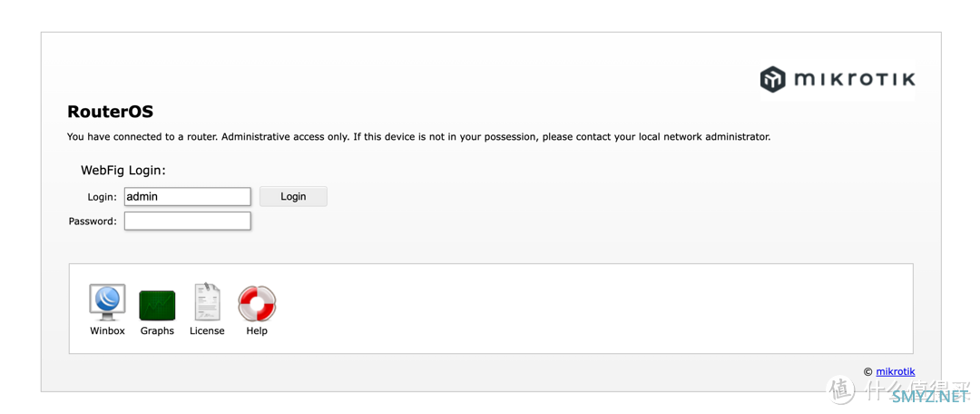The height and width of the screenshot is (414, 980).
Task: Click the MikroTik logo at top right
Action: (x=838, y=79)
